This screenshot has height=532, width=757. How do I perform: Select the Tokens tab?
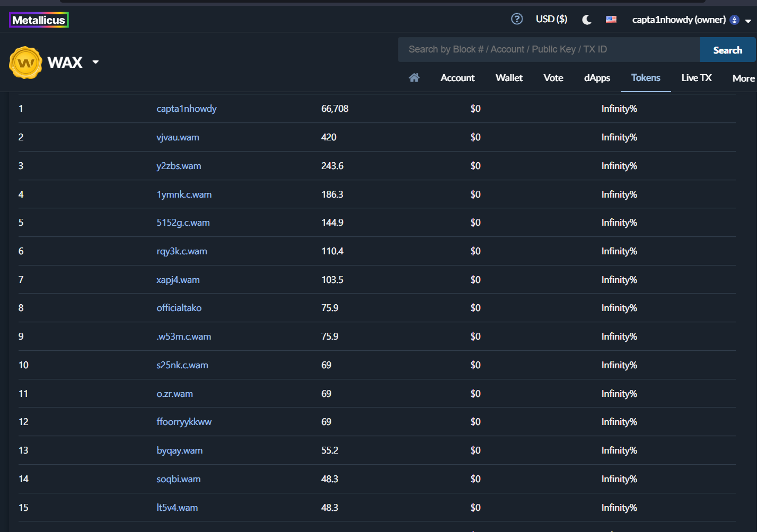(646, 78)
